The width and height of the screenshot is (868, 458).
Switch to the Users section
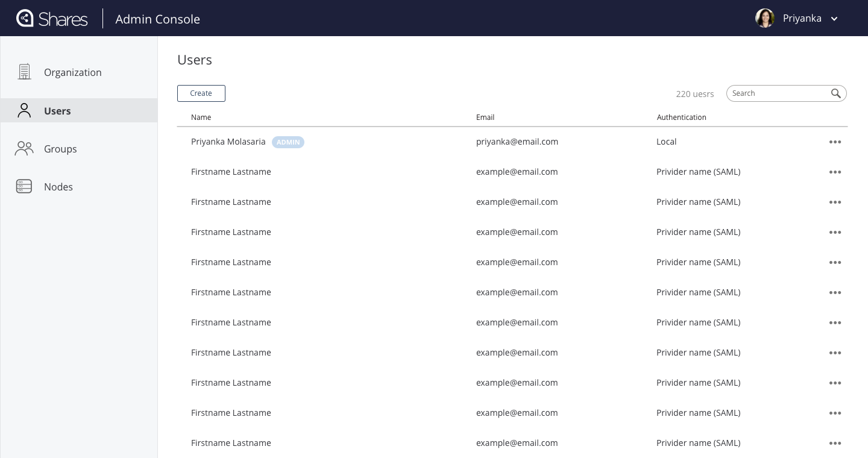pyautogui.click(x=57, y=111)
